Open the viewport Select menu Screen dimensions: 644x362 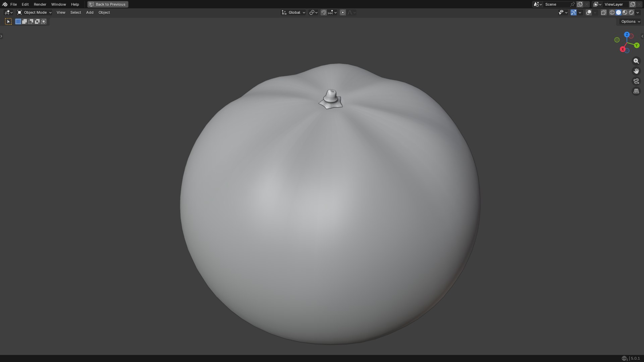point(75,12)
